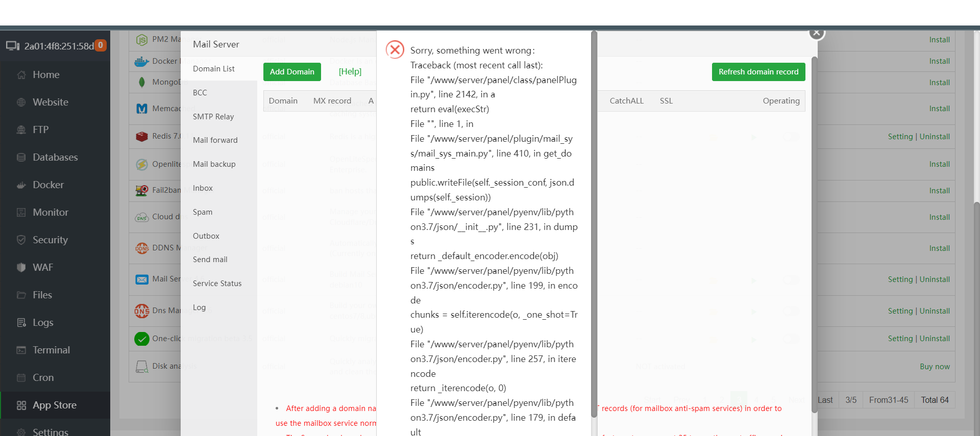Click Install in the Memcached row
The width and height of the screenshot is (980, 436).
tap(939, 109)
